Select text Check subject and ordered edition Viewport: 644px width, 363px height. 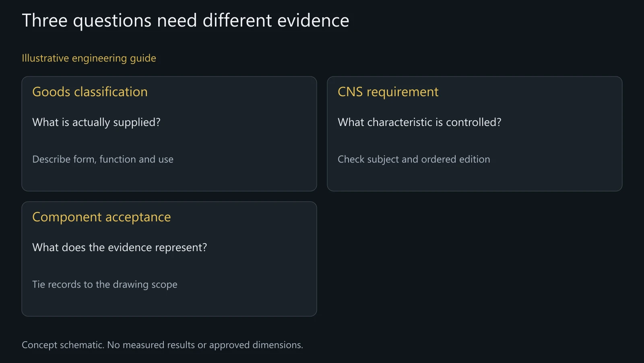pyautogui.click(x=414, y=159)
